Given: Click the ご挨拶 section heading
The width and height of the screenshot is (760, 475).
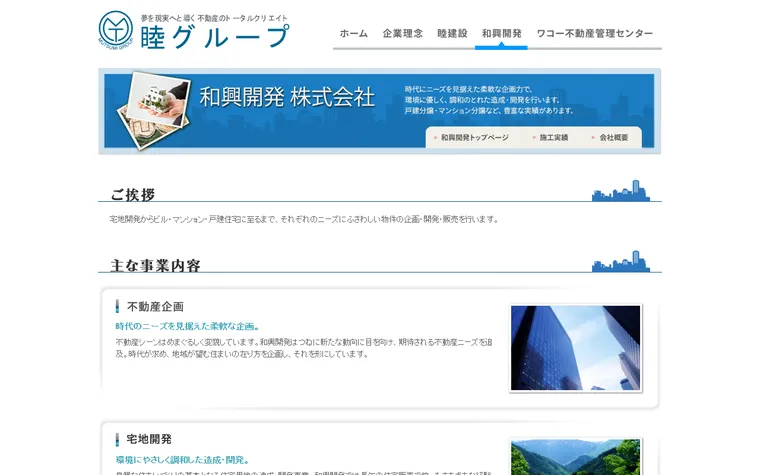Looking at the screenshot, I should (x=133, y=195).
